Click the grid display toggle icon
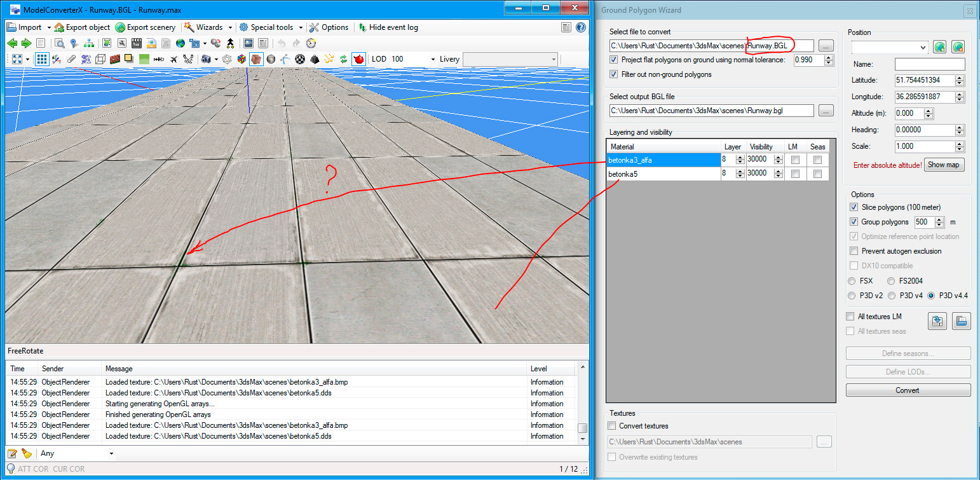The width and height of the screenshot is (980, 480). click(42, 59)
